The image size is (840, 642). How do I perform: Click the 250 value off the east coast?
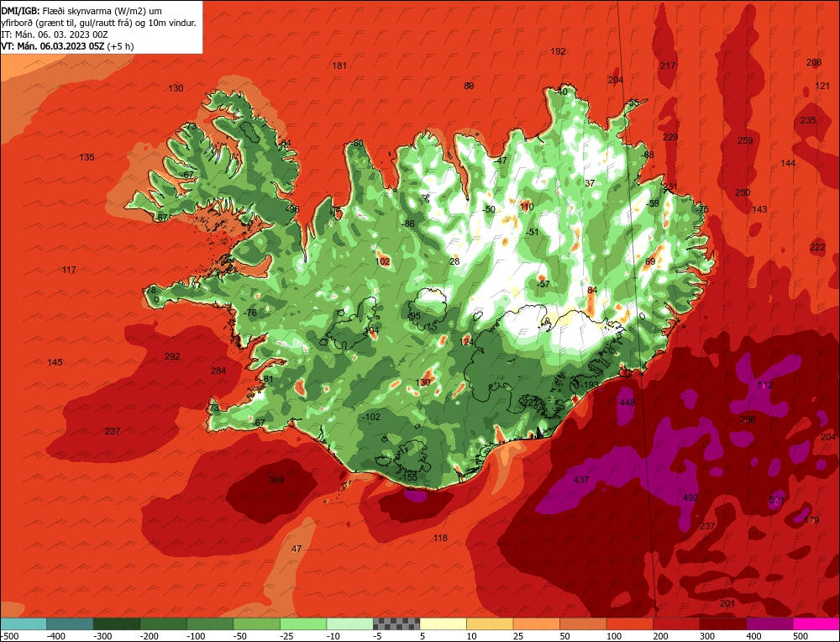[743, 192]
